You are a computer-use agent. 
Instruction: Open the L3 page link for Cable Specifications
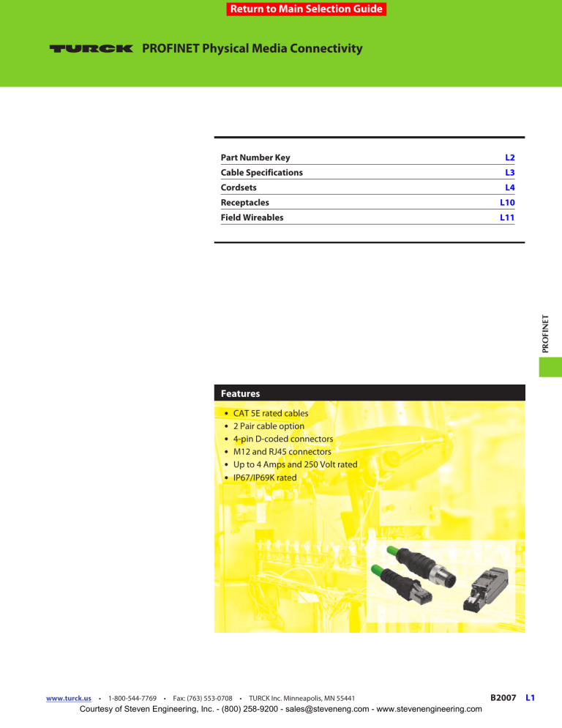tap(509, 172)
